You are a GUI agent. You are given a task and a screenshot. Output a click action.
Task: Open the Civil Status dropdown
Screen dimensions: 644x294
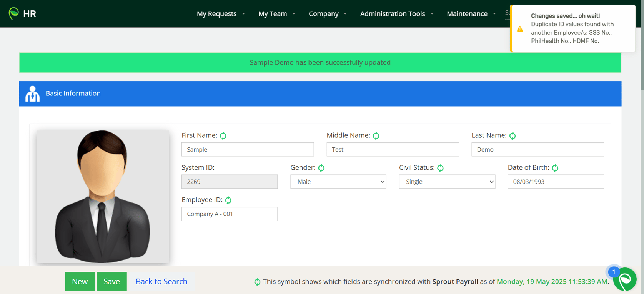coord(447,182)
